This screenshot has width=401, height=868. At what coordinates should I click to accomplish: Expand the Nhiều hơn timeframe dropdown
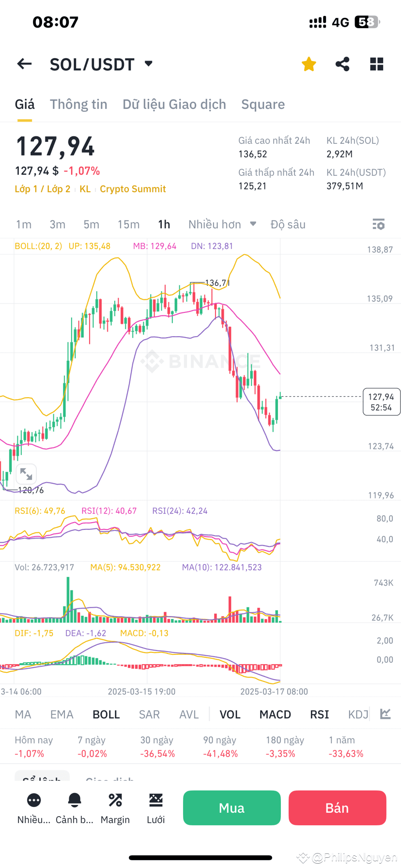222,224
